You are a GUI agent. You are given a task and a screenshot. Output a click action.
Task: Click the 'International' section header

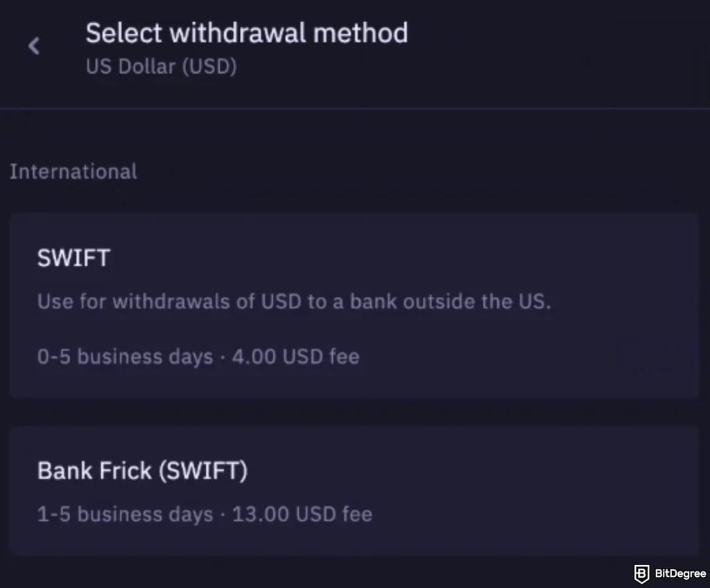73,171
